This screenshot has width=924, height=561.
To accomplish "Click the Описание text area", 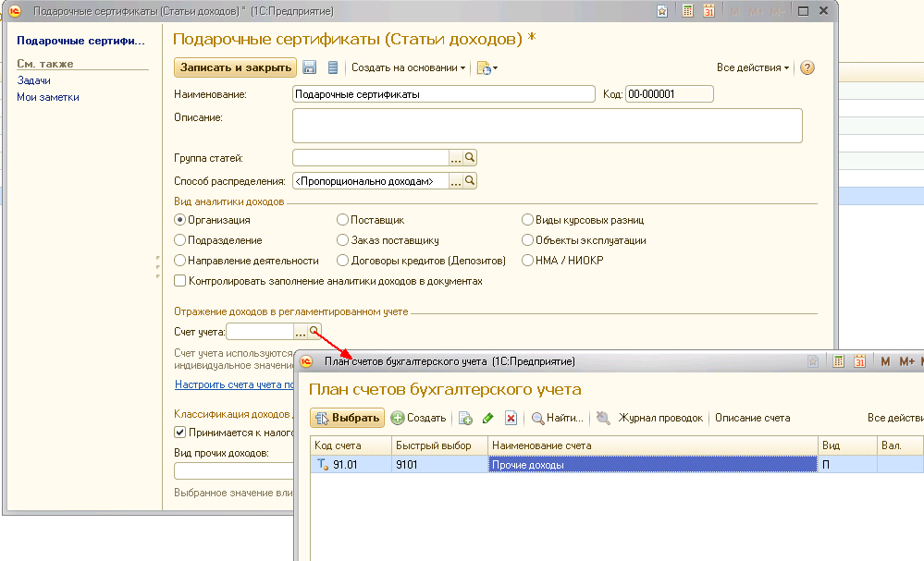I will pos(548,126).
